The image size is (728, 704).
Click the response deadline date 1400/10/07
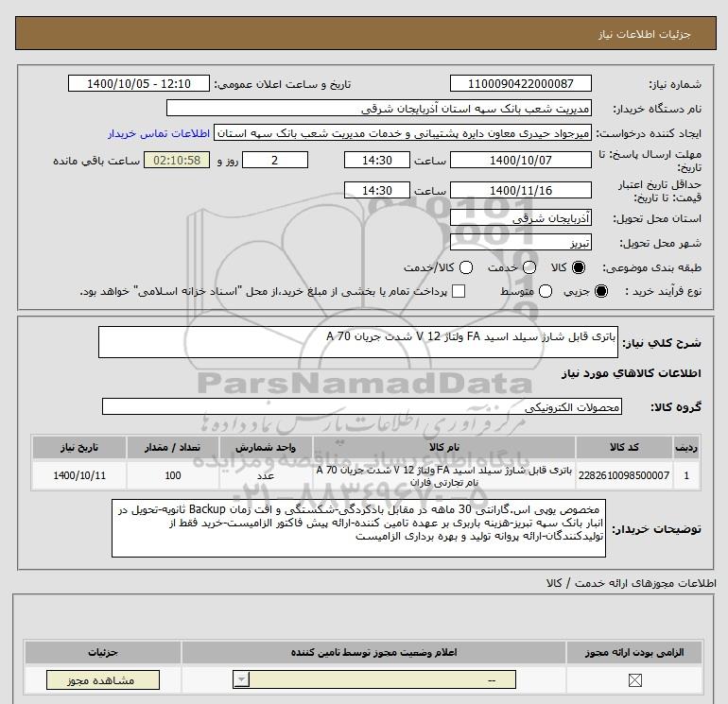tap(520, 160)
